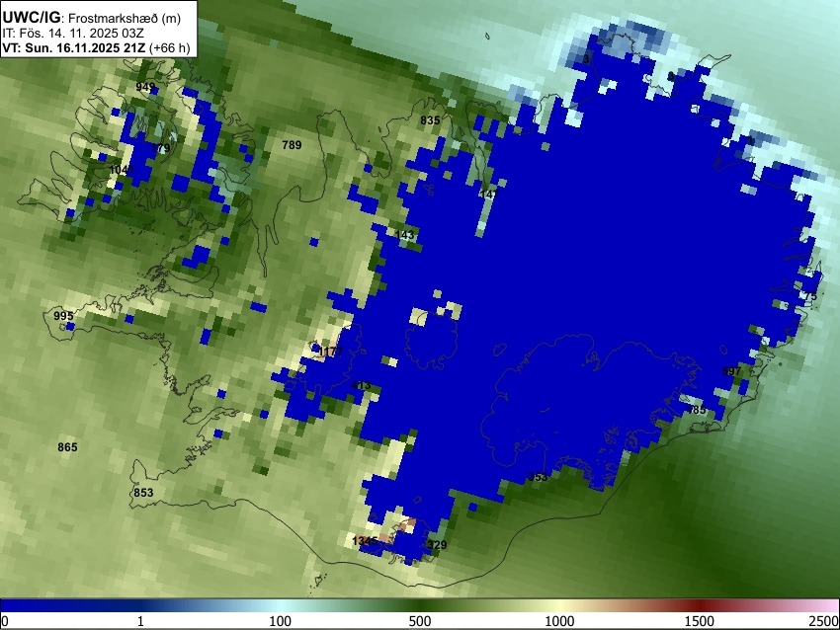Click the map value 143
The width and height of the screenshot is (840, 630).
pos(404,235)
